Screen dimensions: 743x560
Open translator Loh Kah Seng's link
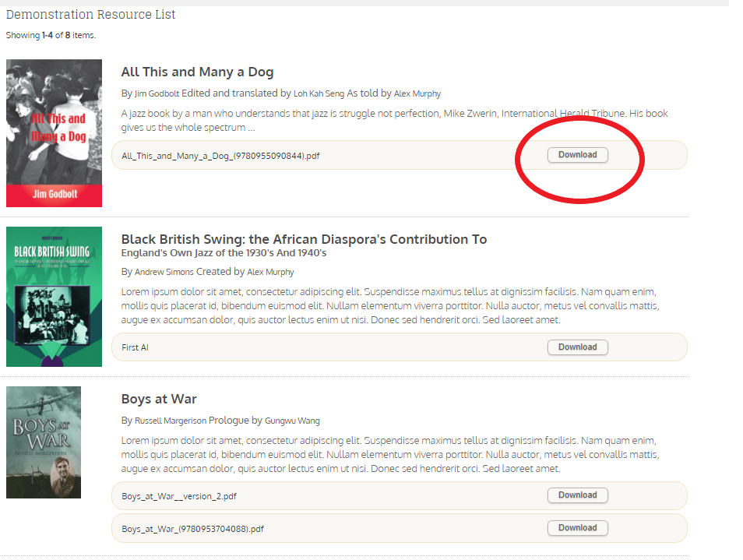click(x=319, y=94)
